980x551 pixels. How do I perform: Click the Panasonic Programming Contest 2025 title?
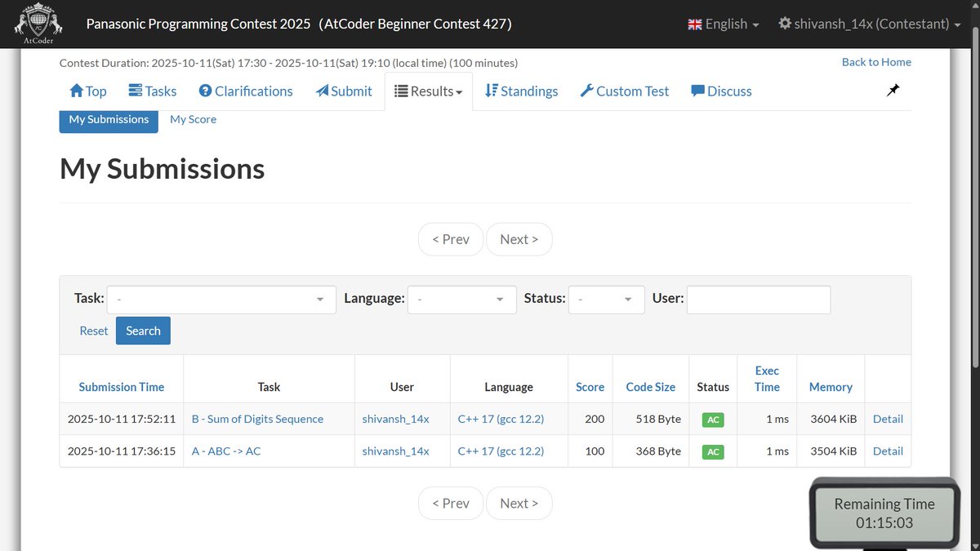click(x=299, y=24)
